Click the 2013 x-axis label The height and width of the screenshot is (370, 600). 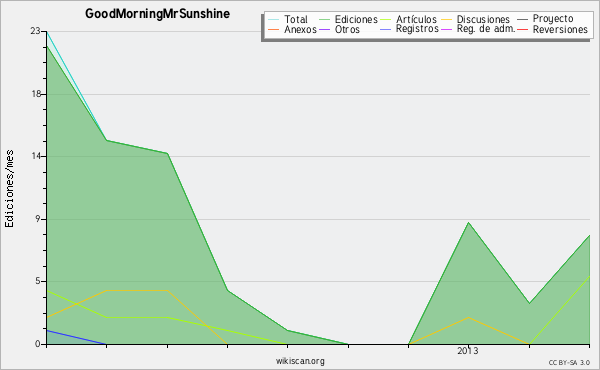click(468, 351)
